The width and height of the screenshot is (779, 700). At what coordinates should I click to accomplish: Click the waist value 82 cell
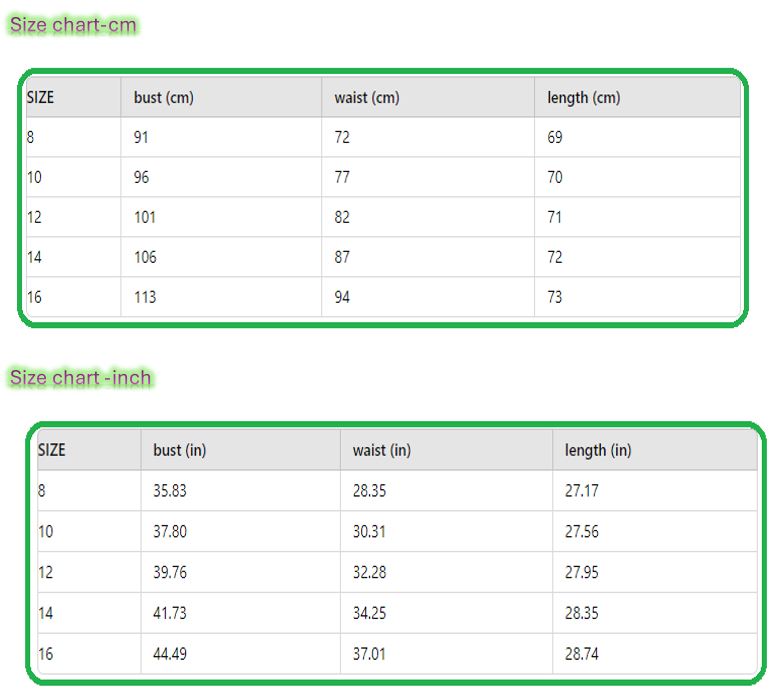coord(342,217)
